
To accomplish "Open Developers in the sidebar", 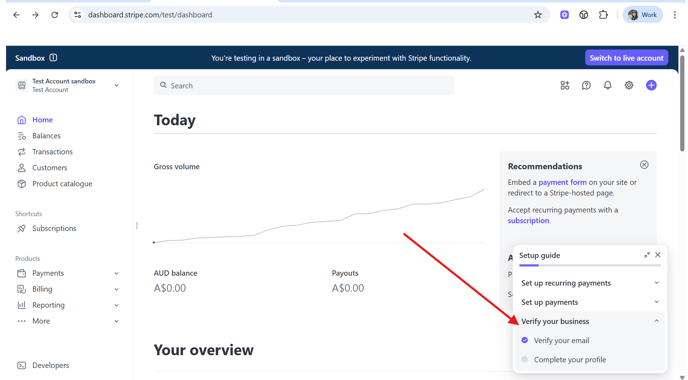I will [x=50, y=366].
